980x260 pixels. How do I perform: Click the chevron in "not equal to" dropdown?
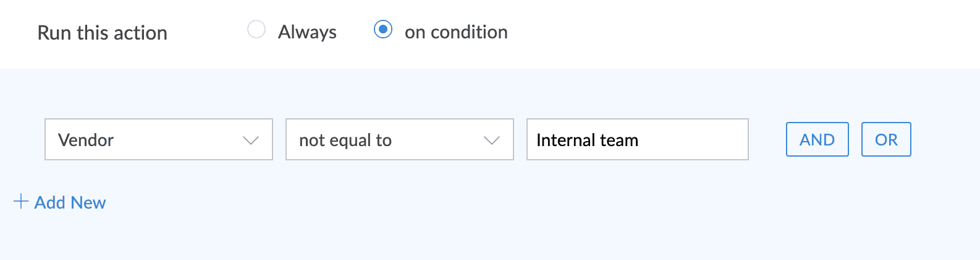(491, 141)
